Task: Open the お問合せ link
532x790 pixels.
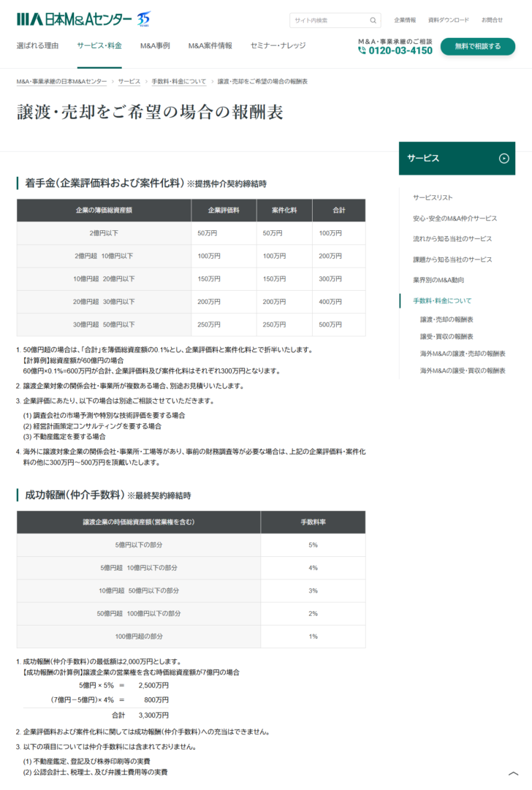Action: tap(493, 20)
